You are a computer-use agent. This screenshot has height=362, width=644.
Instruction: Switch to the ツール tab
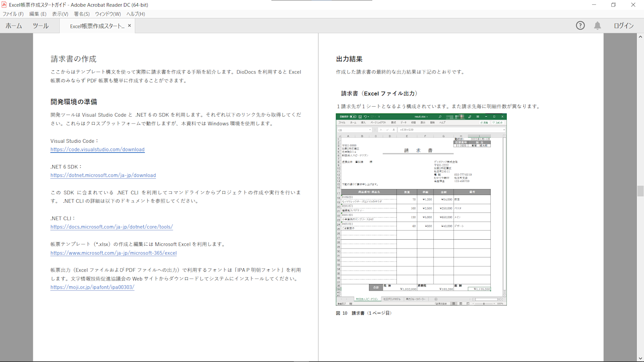point(41,26)
